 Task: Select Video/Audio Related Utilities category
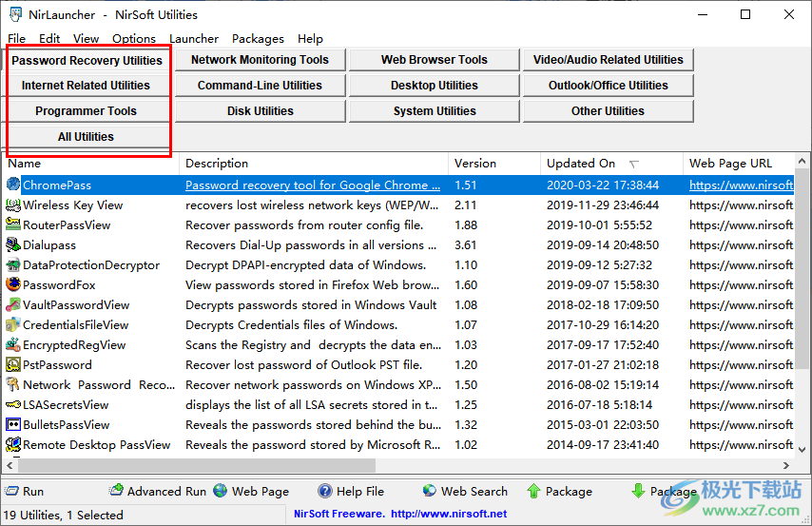point(608,60)
